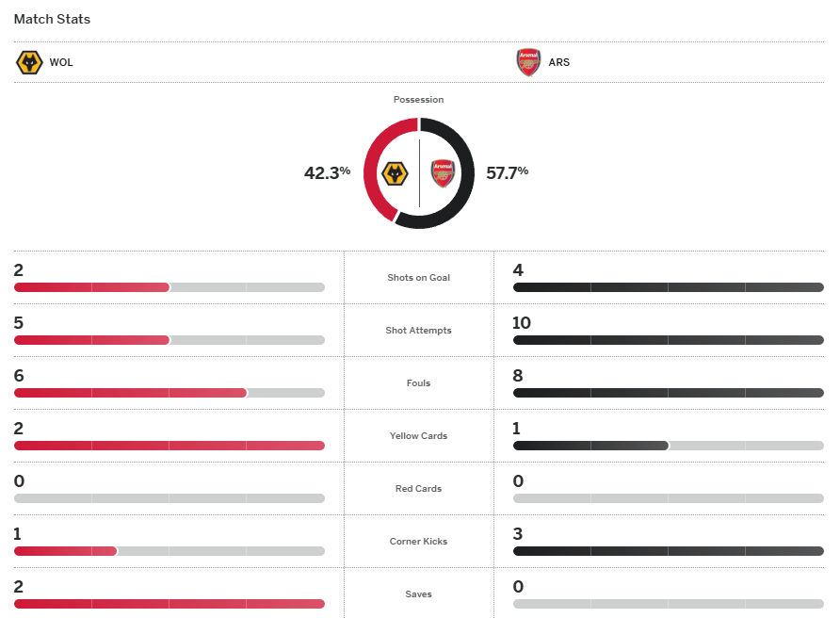The image size is (840, 618).
Task: Click the ARS team abbreviation
Action: 559,63
